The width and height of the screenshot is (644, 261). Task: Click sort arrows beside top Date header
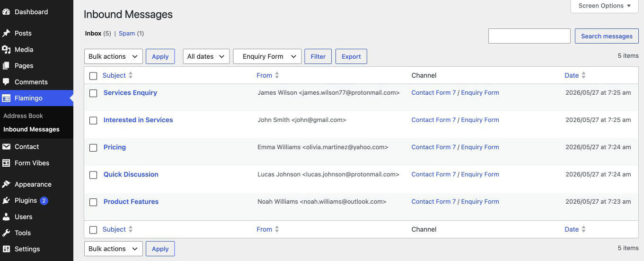583,75
